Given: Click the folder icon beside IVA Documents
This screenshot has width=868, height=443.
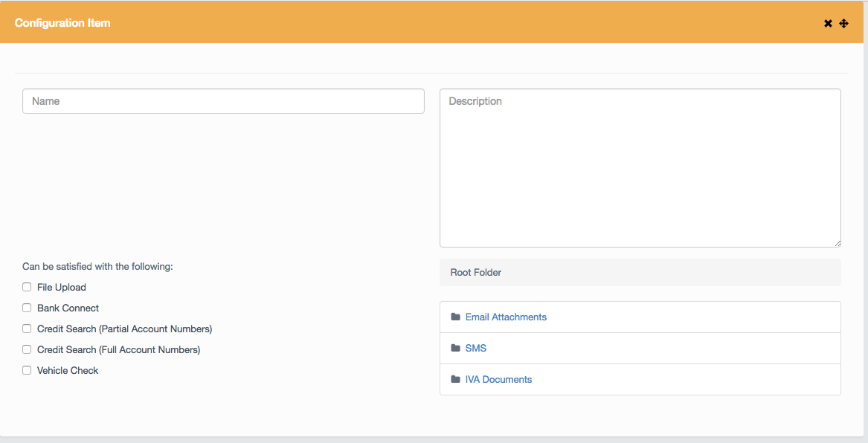Looking at the screenshot, I should coord(455,379).
